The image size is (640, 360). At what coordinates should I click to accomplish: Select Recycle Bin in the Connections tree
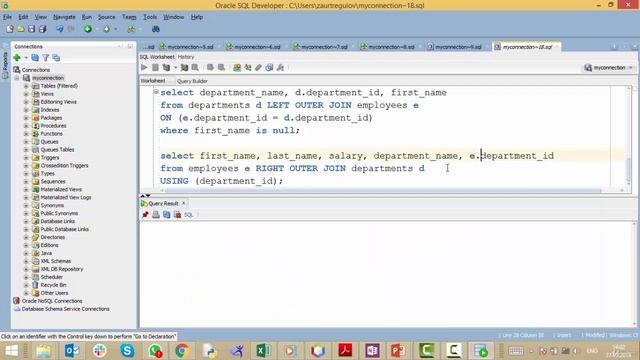[x=53, y=285]
